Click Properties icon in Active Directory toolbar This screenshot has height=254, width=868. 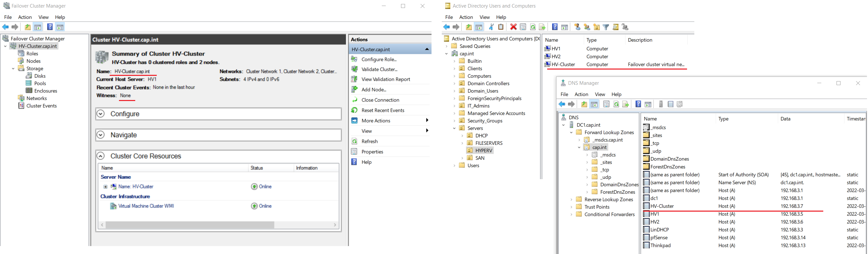523,27
